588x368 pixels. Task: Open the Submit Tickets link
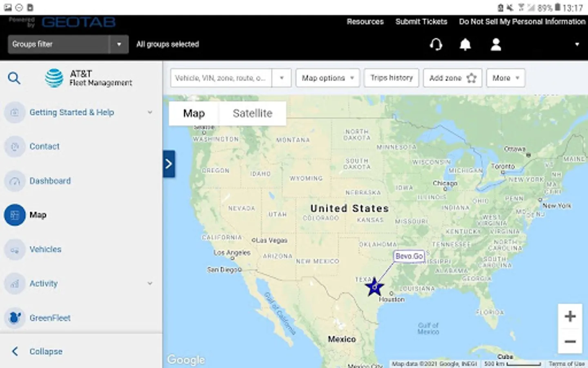pyautogui.click(x=421, y=22)
